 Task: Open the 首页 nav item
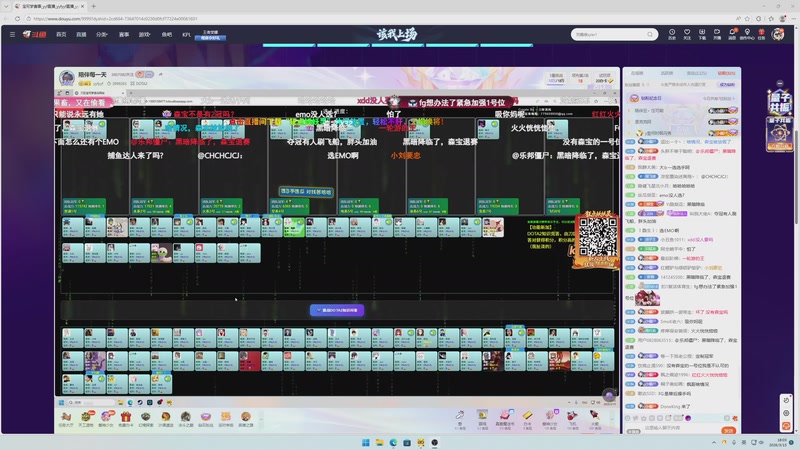(x=61, y=34)
